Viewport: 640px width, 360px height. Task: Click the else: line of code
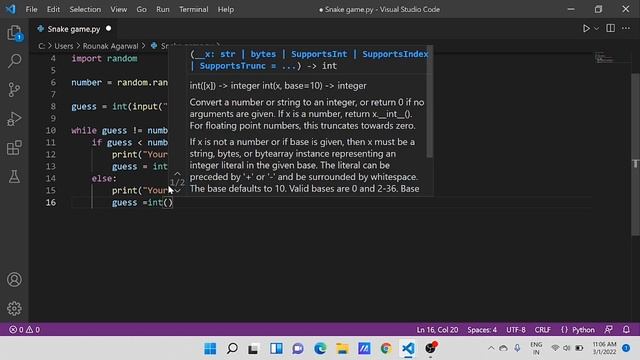click(104, 178)
